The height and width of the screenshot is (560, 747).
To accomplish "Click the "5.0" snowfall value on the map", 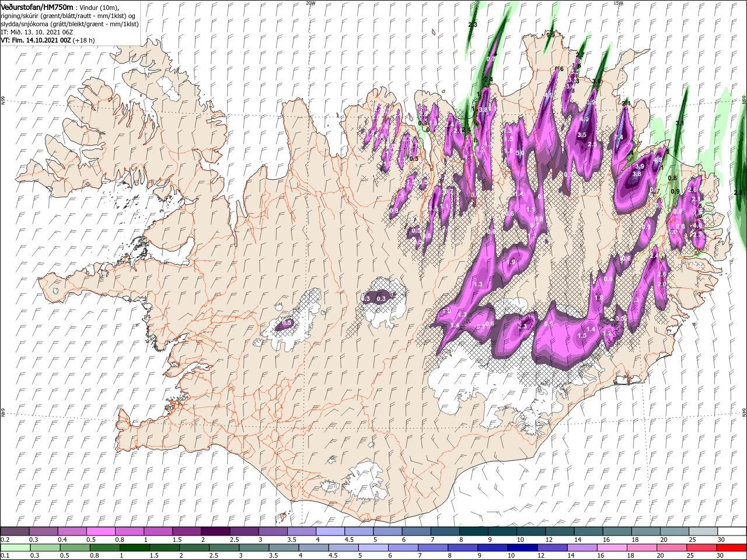I will coord(520,153).
